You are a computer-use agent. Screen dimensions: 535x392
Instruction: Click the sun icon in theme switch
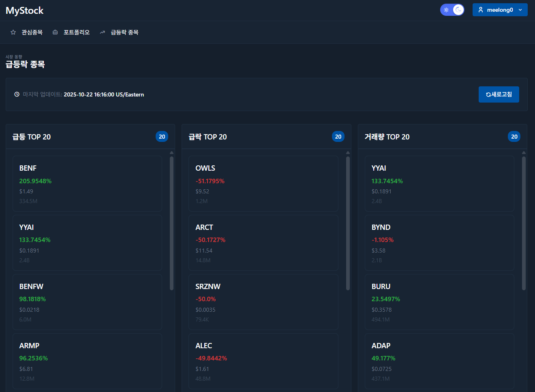446,10
